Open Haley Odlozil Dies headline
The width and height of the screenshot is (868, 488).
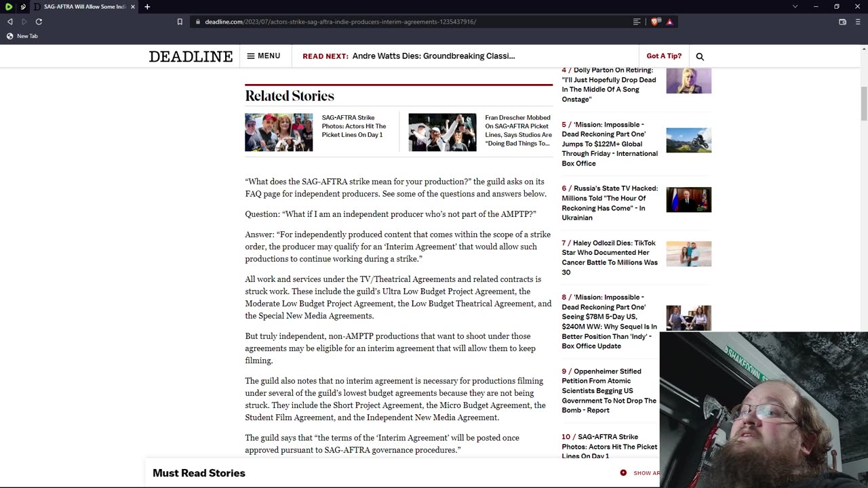click(x=610, y=258)
